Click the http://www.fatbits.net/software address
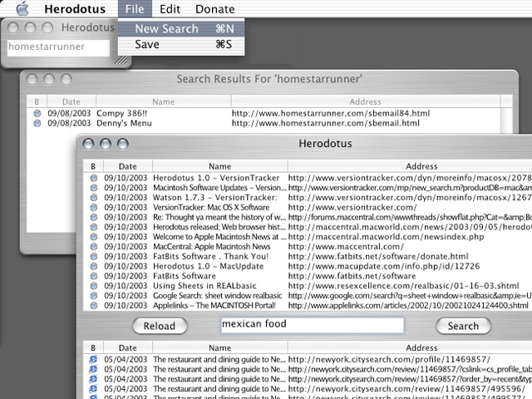 tap(352, 276)
